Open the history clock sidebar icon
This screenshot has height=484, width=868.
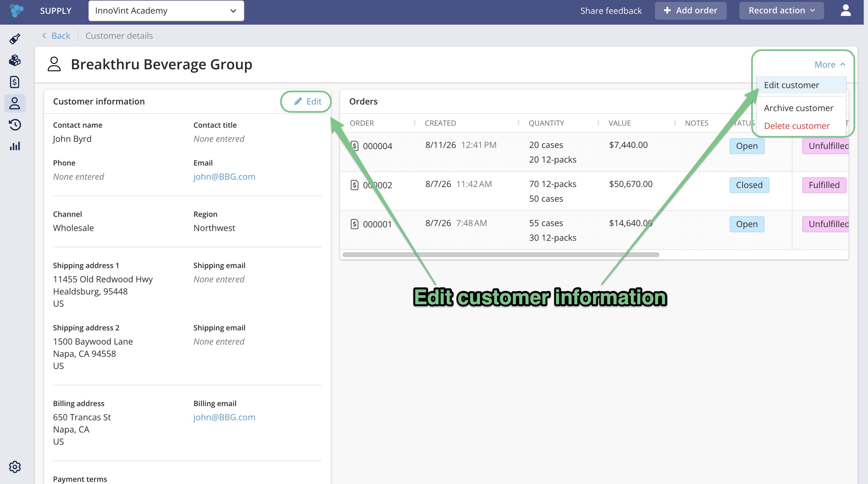tap(15, 125)
